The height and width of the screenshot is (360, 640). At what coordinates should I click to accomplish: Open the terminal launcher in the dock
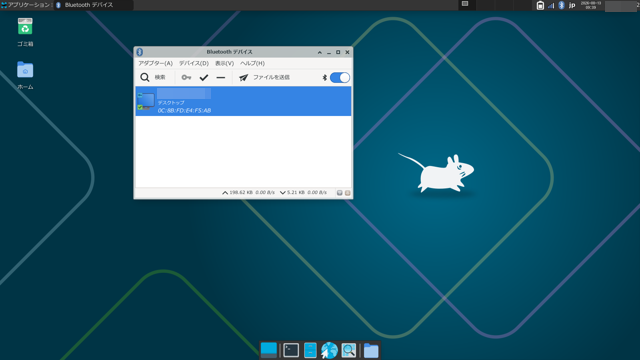[x=291, y=350]
